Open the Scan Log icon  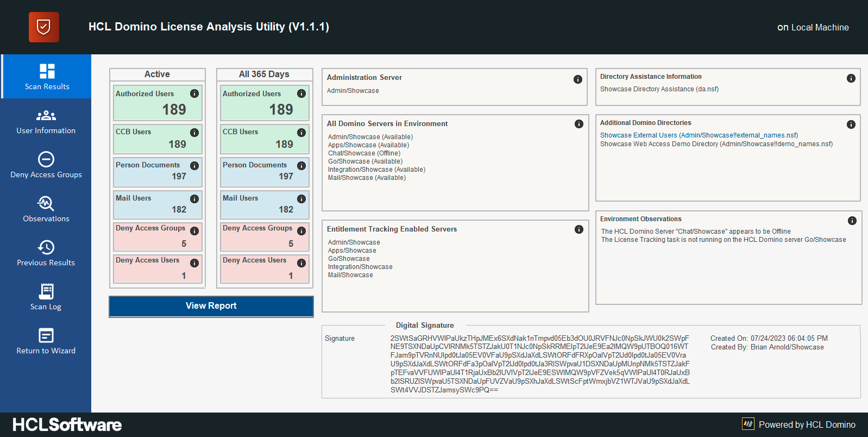pos(46,291)
